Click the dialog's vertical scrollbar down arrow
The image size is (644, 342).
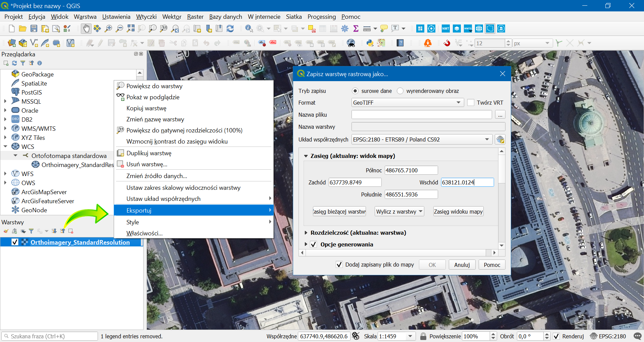[x=501, y=245]
